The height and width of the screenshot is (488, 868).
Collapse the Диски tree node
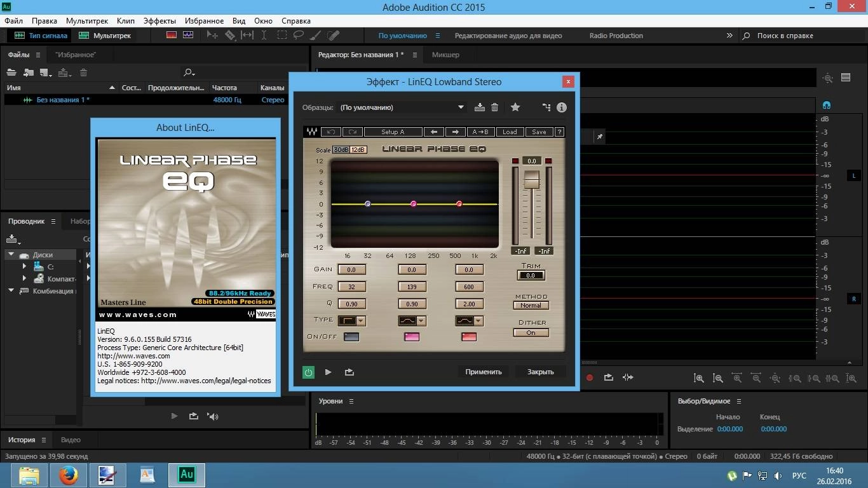click(x=11, y=254)
